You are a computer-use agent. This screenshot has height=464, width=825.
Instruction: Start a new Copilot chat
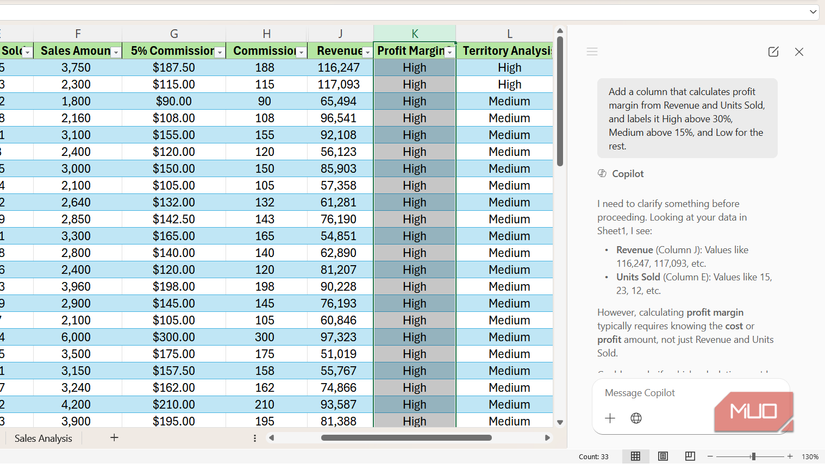click(773, 52)
